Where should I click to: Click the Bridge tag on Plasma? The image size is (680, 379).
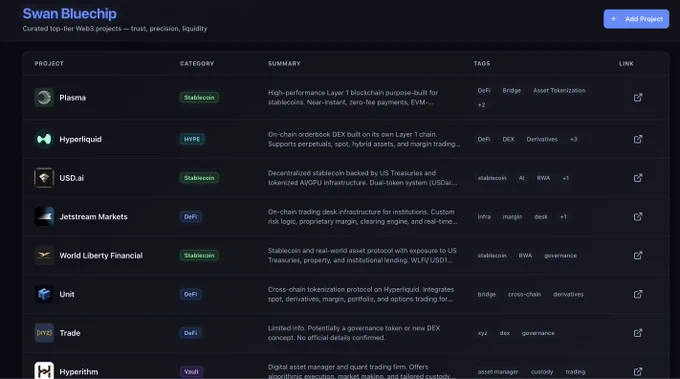(511, 91)
